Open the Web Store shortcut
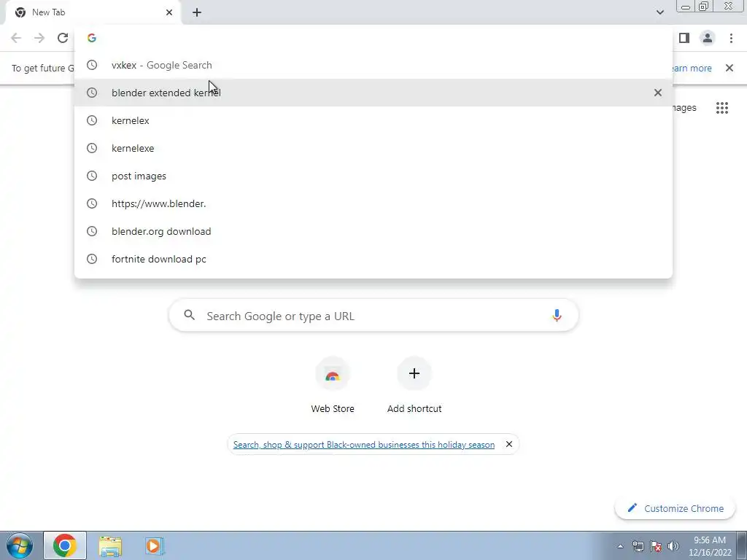 click(x=333, y=386)
